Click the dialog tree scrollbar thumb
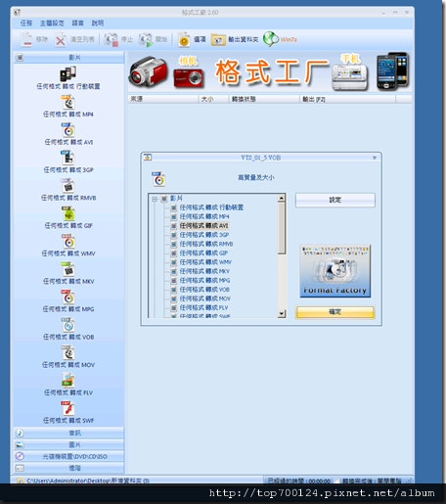The image size is (446, 504). coord(282,228)
